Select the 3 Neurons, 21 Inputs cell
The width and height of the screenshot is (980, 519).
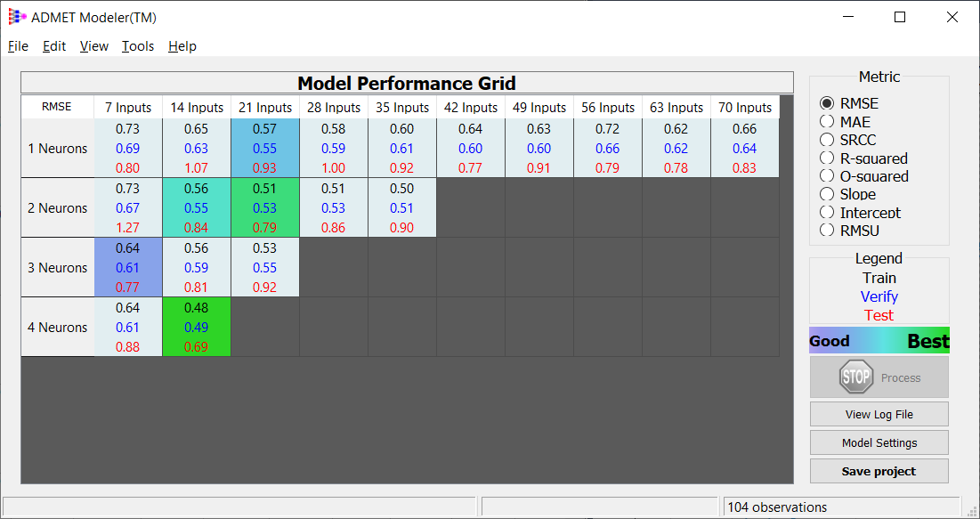pyautogui.click(x=265, y=268)
